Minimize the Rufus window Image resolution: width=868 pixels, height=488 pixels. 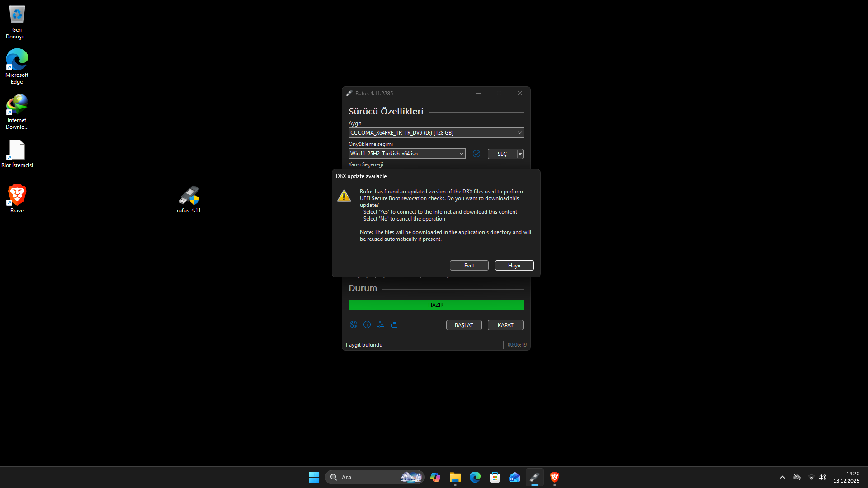[478, 93]
